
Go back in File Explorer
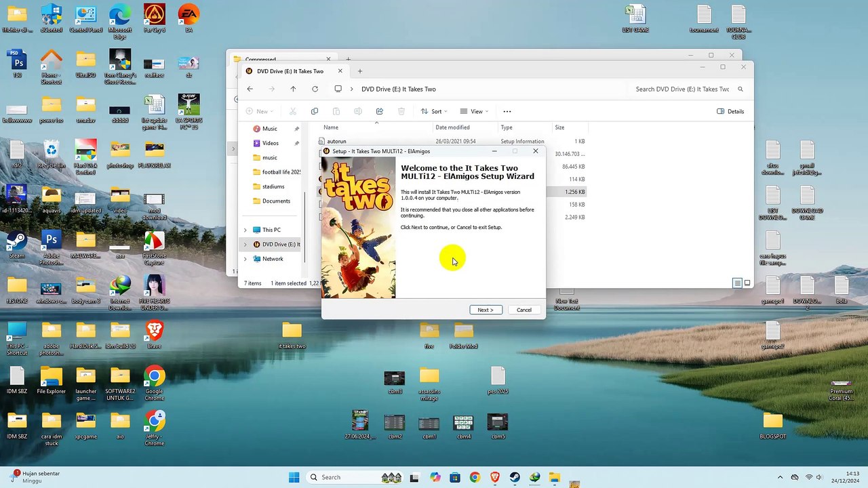(250, 89)
